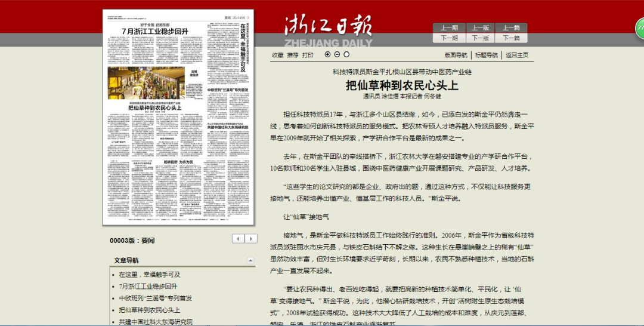The image size is (644, 326).
Task: Open article 在这里，幸福触手可及 from list
Action: [149, 275]
